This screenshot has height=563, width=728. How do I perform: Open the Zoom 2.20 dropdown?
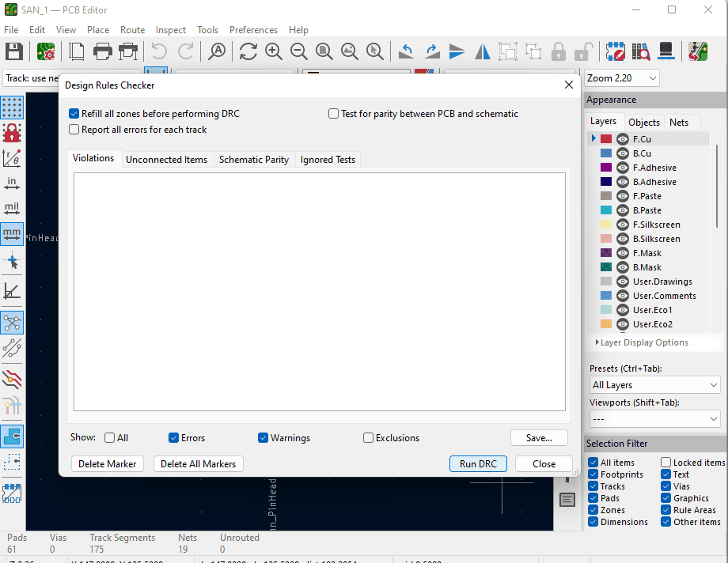(622, 78)
